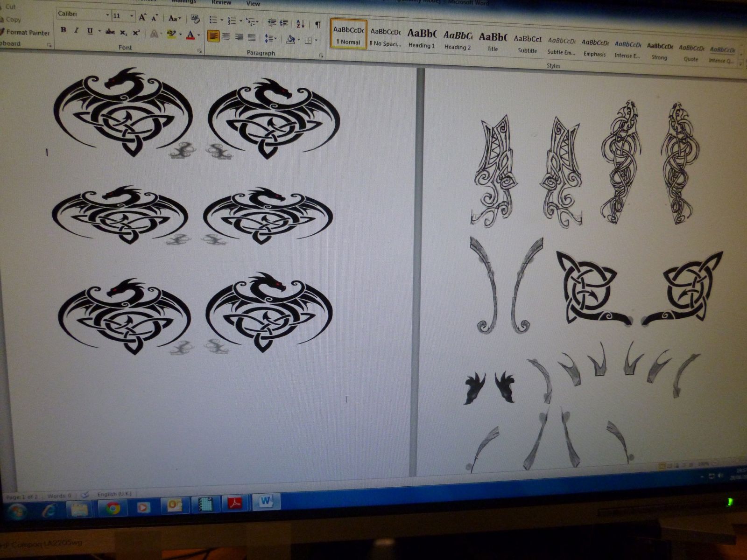Toggle Italic formatting
Screen dimensions: 747x560
77,31
